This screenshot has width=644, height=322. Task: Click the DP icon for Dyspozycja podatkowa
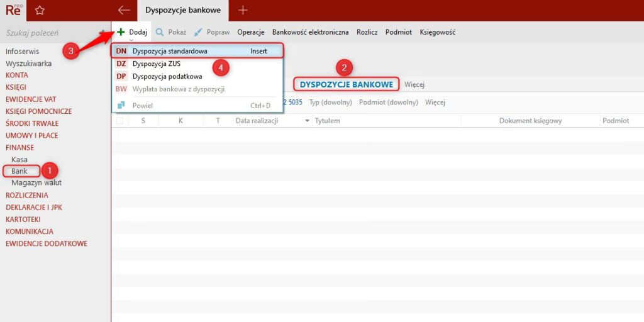(121, 76)
